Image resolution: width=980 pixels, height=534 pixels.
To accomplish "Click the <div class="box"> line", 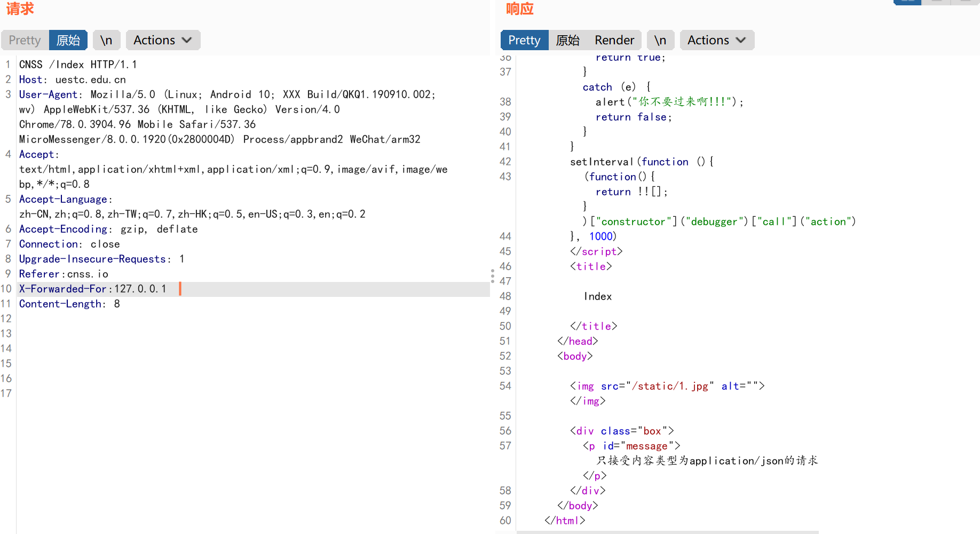I will [622, 431].
